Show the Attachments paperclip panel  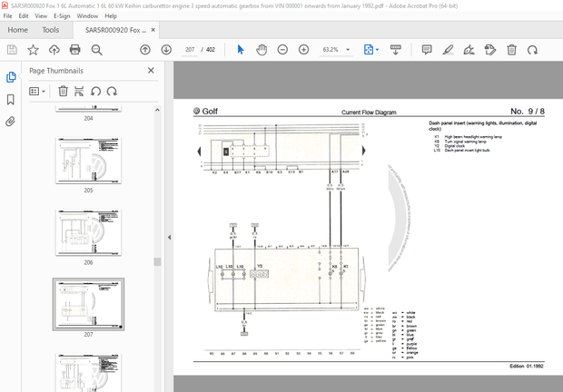(11, 122)
